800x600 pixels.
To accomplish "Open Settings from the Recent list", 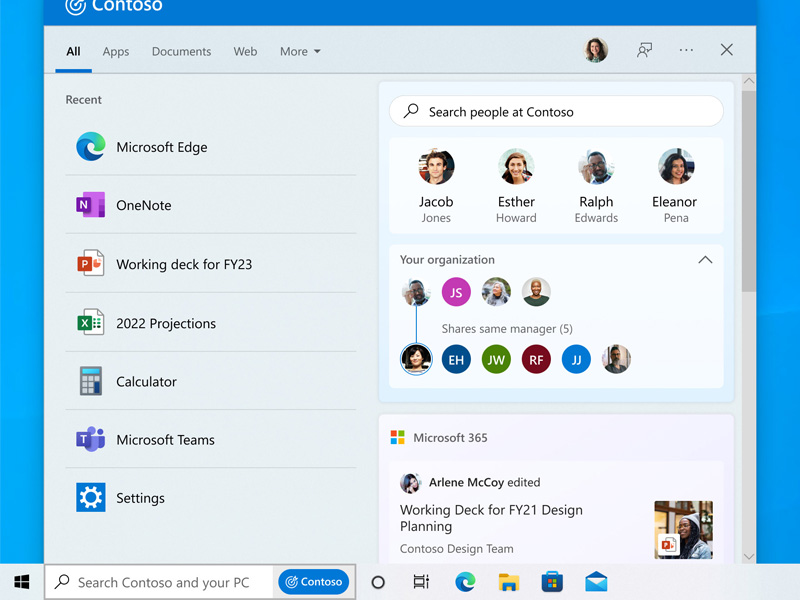I will tap(211, 497).
